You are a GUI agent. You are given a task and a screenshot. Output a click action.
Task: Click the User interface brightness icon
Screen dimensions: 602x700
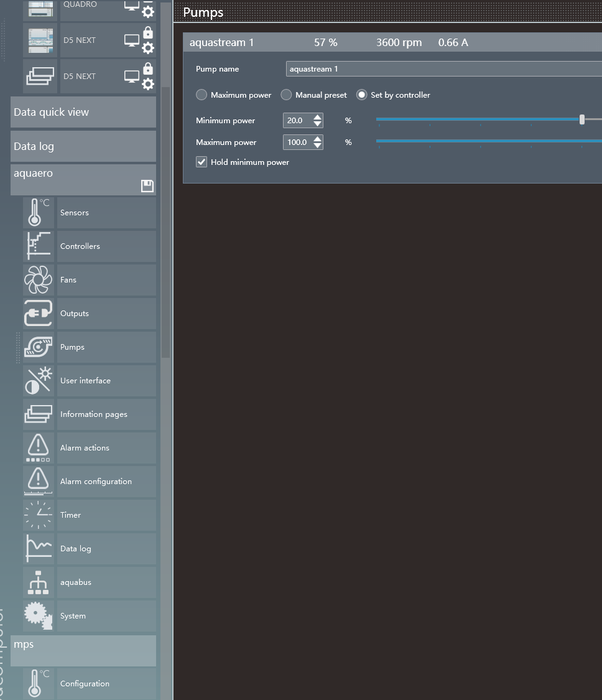pyautogui.click(x=39, y=381)
